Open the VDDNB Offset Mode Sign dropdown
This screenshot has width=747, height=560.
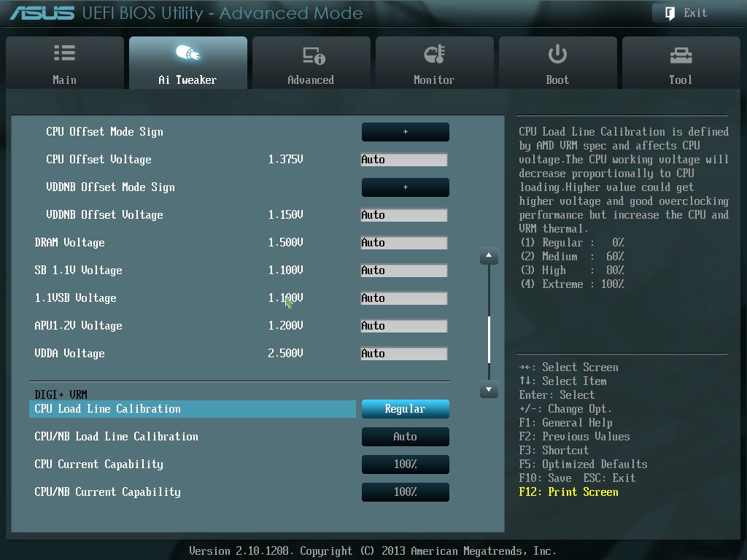click(406, 187)
